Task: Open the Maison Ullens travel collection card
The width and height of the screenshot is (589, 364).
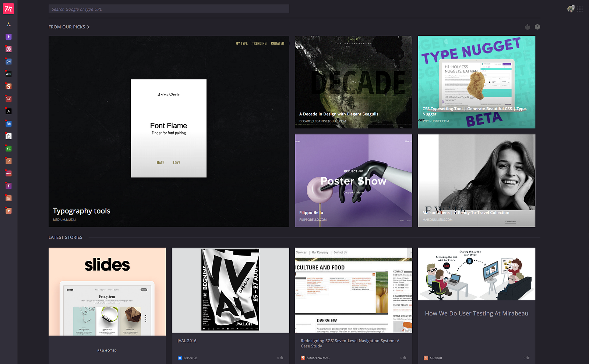Action: click(477, 181)
